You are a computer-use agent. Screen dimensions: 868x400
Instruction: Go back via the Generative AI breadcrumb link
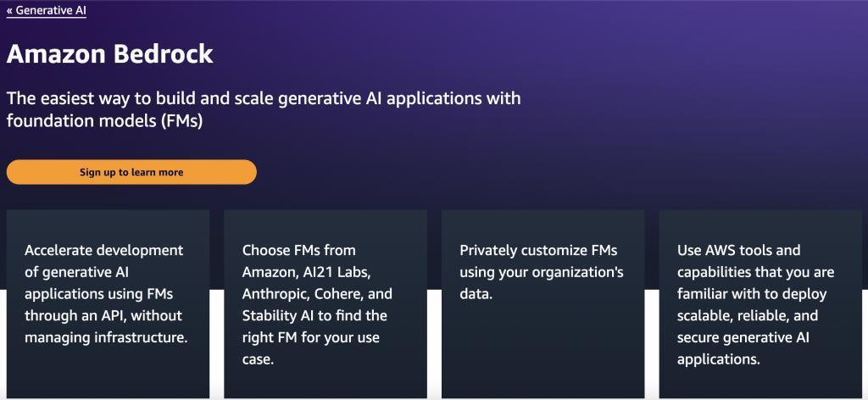coord(51,11)
